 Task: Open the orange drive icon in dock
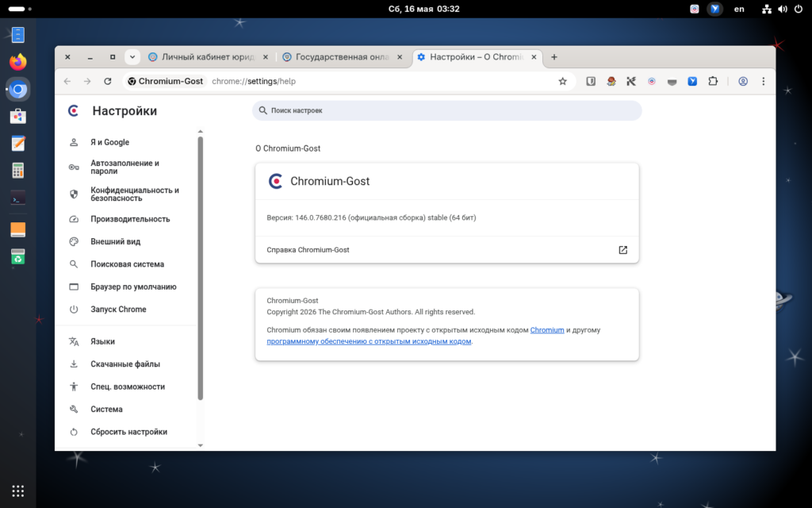18,229
